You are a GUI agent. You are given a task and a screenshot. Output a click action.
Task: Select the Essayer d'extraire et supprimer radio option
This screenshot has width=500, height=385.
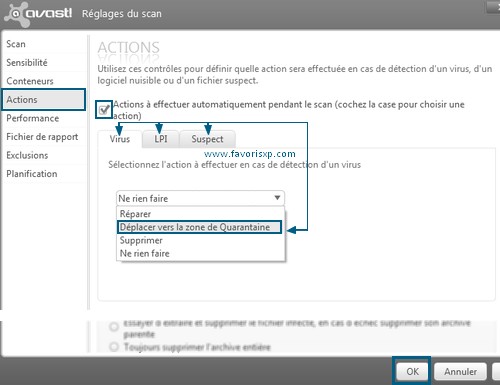click(x=114, y=327)
